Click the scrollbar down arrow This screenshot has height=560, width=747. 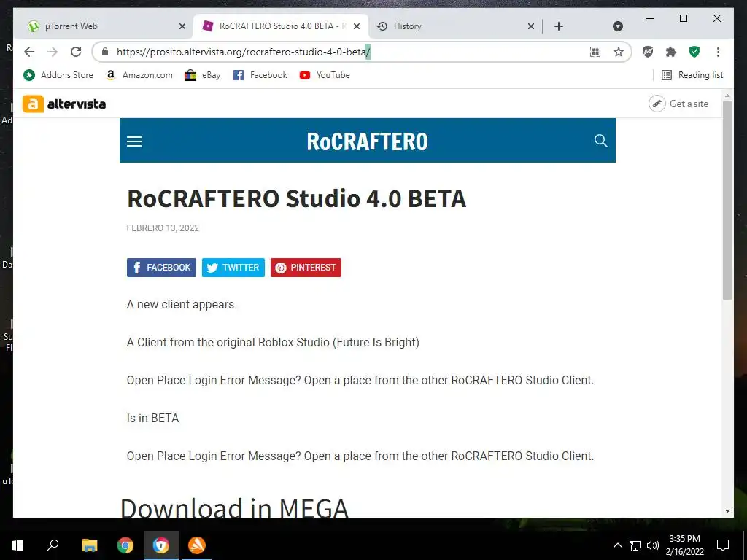(x=727, y=511)
